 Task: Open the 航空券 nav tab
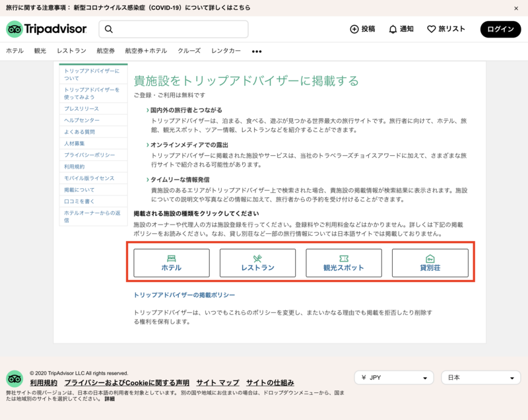click(106, 51)
